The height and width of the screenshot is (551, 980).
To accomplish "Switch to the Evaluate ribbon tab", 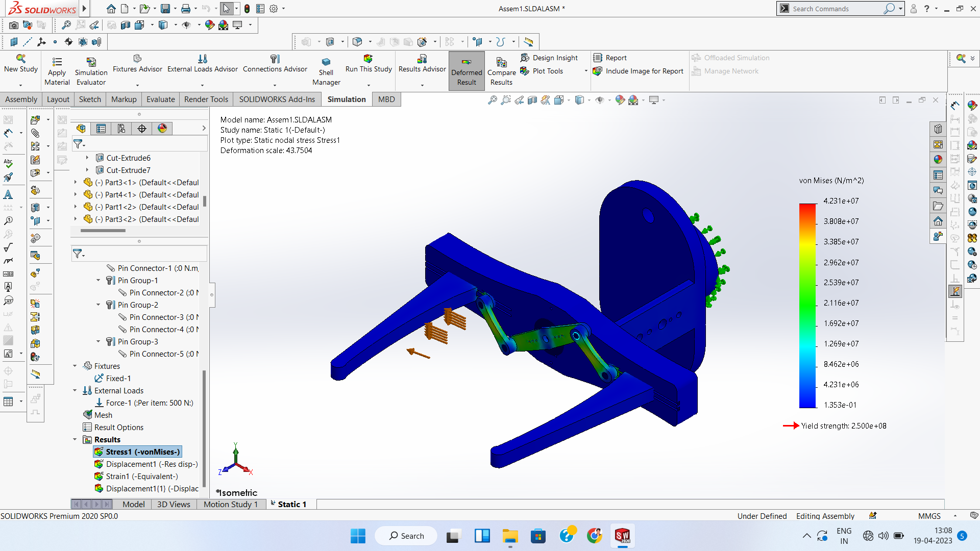I will coord(160,99).
